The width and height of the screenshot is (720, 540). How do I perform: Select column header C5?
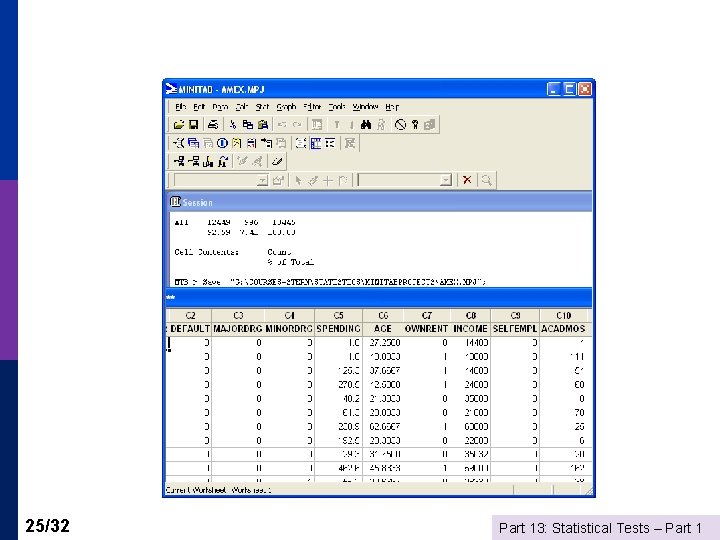pyautogui.click(x=338, y=315)
